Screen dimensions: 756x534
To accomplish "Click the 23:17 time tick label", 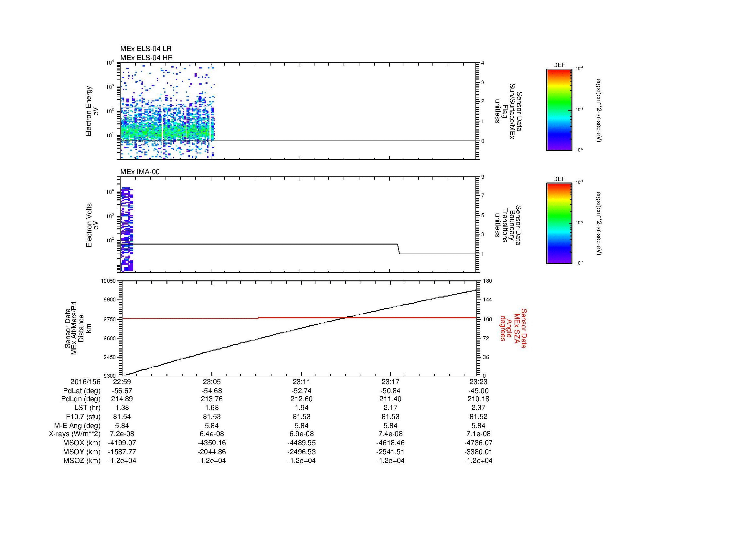I will click(390, 382).
